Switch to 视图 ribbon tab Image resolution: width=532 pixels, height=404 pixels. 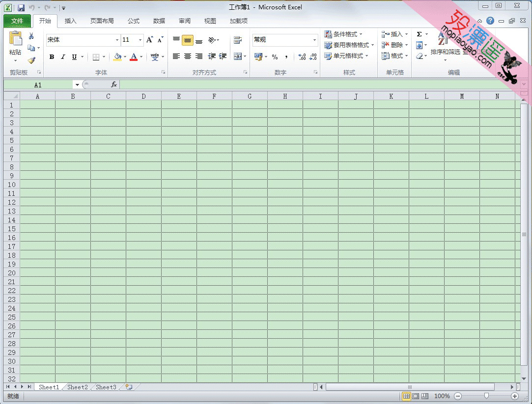point(210,21)
